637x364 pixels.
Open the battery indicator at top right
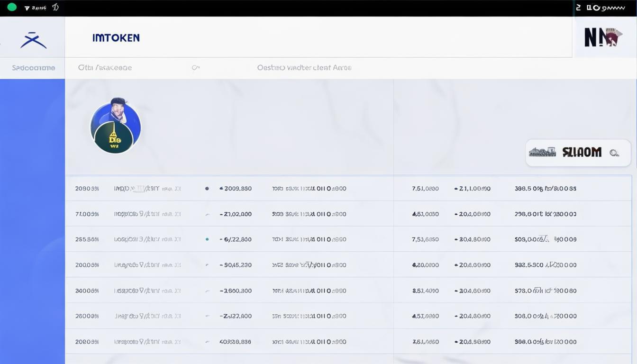coord(590,7)
